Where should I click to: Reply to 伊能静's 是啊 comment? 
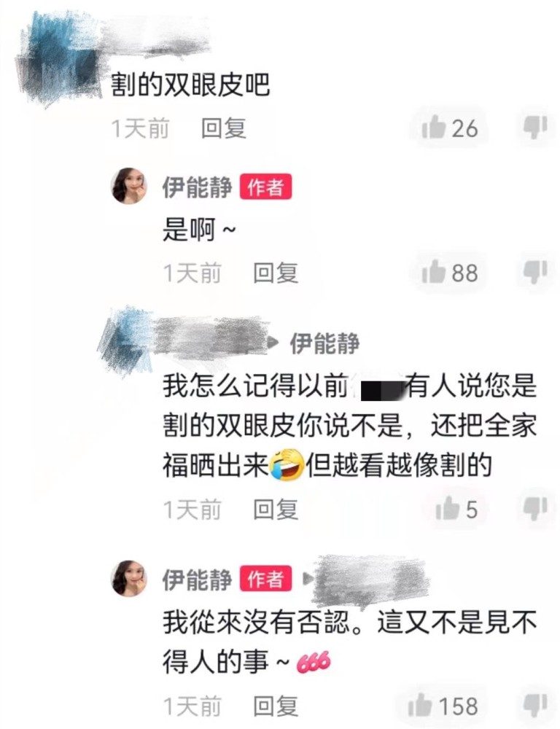(276, 273)
